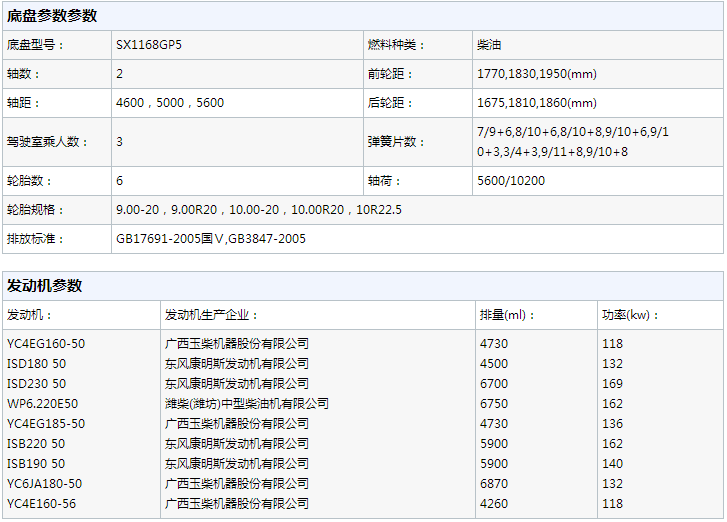Image resolution: width=727 pixels, height=522 pixels.
Task: Click the 弹簧片数 label
Action: click(x=396, y=141)
